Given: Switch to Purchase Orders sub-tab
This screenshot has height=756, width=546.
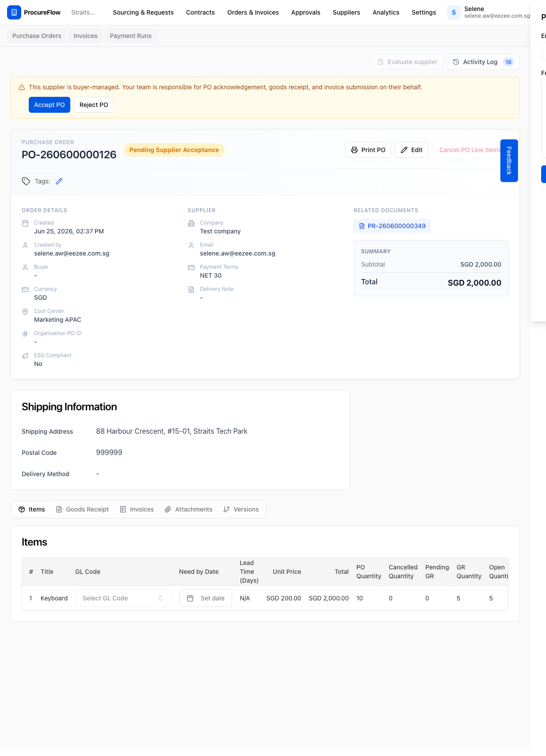Looking at the screenshot, I should (37, 36).
